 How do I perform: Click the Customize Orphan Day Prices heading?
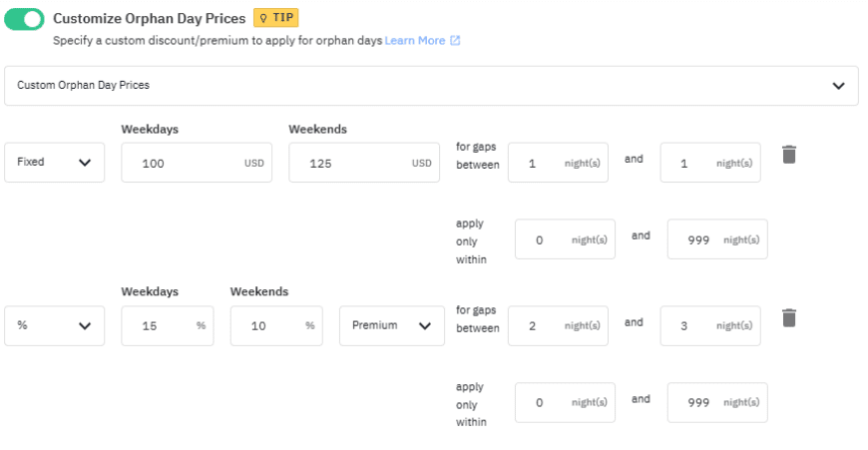click(x=149, y=18)
